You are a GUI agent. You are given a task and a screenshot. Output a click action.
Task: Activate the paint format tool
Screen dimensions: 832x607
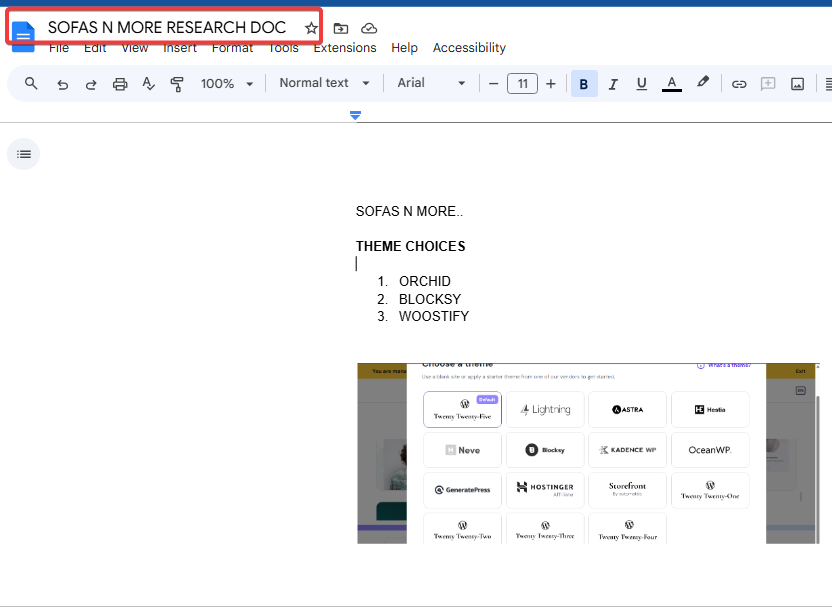point(177,84)
